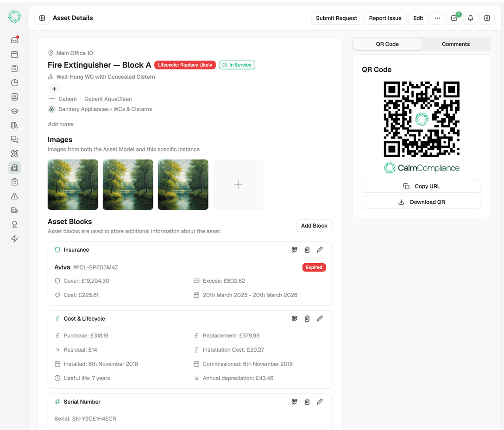The height and width of the screenshot is (430, 504).
Task: Open the contacts book sidebar icon
Action: [x=14, y=97]
